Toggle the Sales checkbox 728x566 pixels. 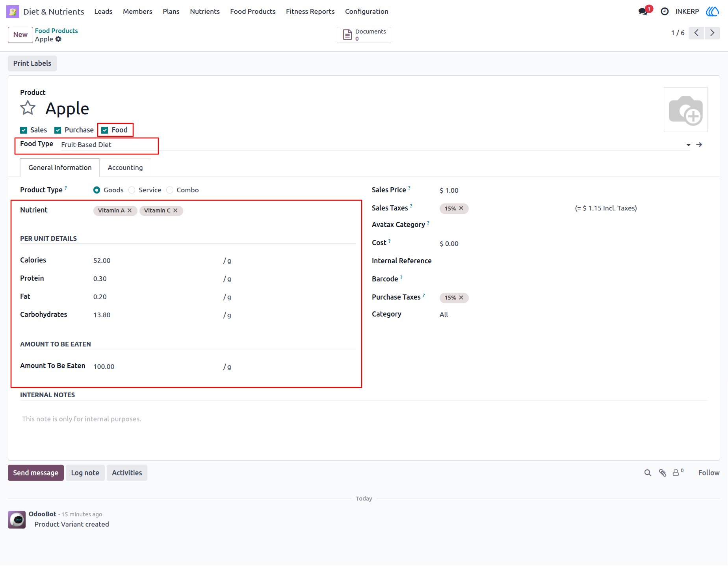tap(24, 130)
